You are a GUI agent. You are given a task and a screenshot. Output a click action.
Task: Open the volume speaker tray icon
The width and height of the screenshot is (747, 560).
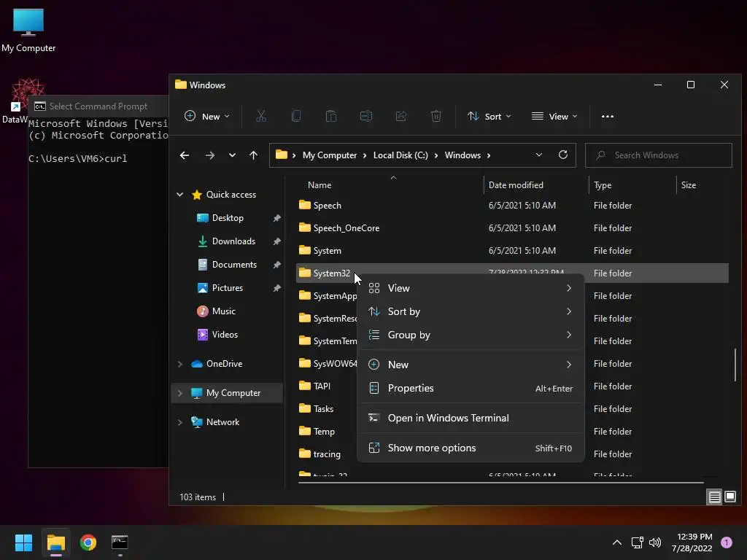point(655,542)
